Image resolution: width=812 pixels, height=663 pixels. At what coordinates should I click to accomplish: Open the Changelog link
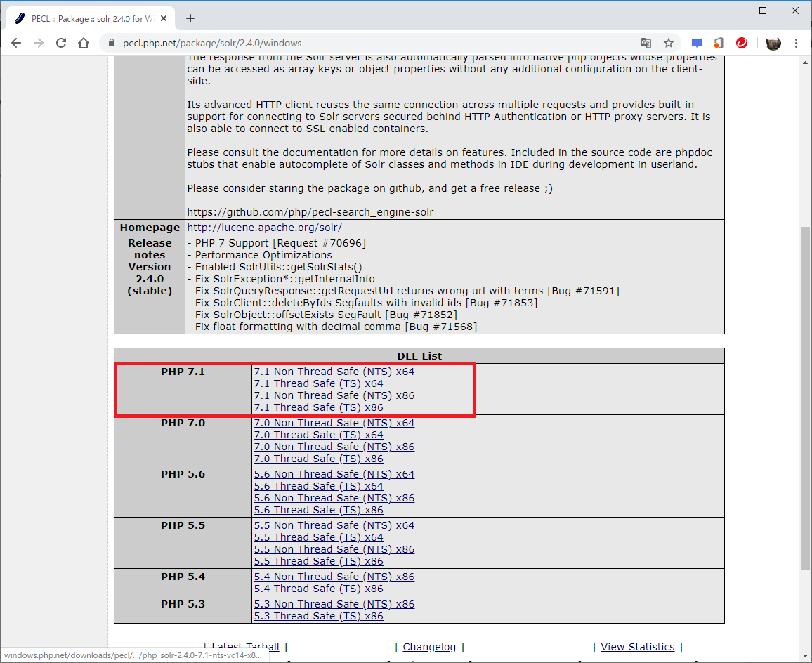coord(429,646)
